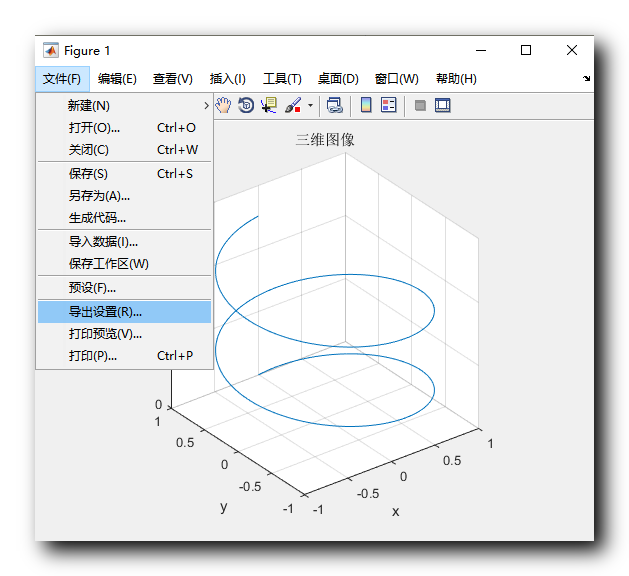Open the 查看(V) menu

pyautogui.click(x=173, y=79)
